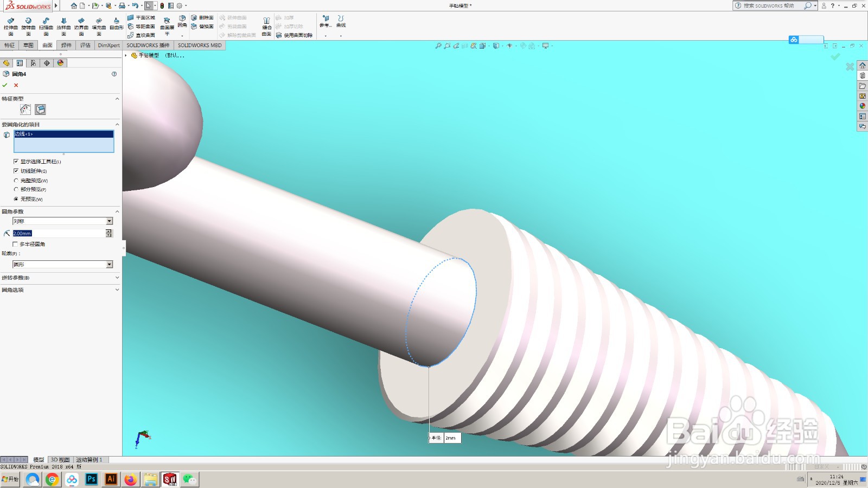Viewport: 868px width, 488px height.
Task: Switch to the 特征 features tab
Action: [10, 46]
